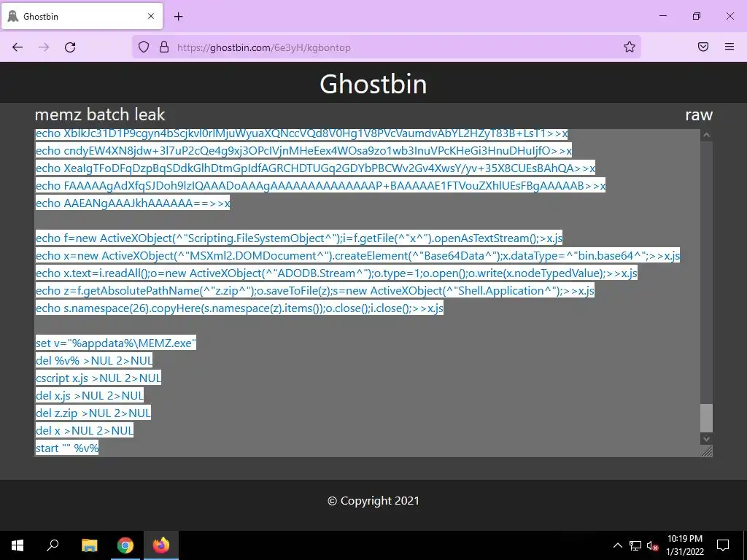Click the line starting 'echo s.namespace(26)'
This screenshot has width=747, height=560.
point(239,308)
